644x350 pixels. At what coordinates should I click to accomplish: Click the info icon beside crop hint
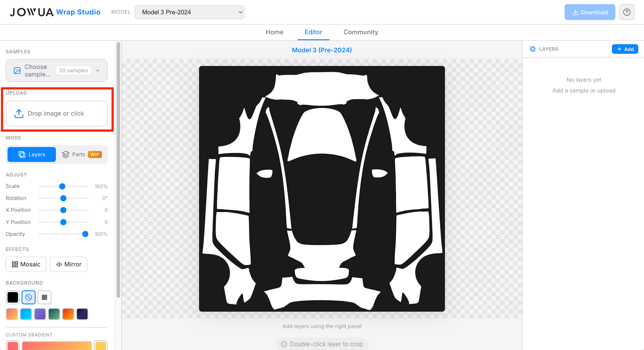point(284,344)
